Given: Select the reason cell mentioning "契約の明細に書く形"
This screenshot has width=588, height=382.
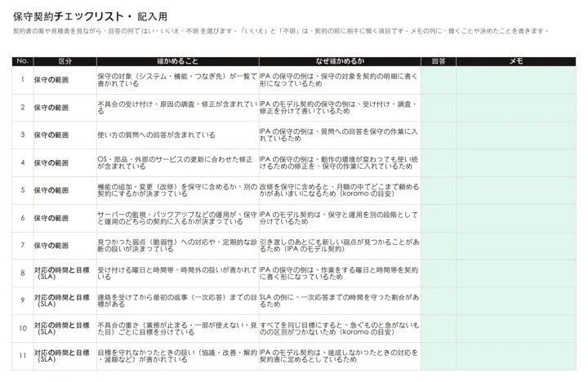Looking at the screenshot, I should point(340,80).
